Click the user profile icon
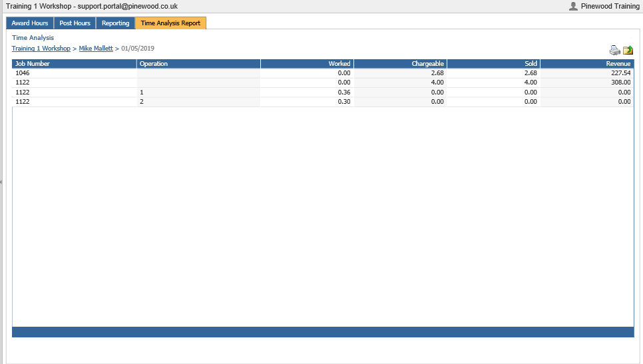This screenshot has height=364, width=643. tap(573, 6)
